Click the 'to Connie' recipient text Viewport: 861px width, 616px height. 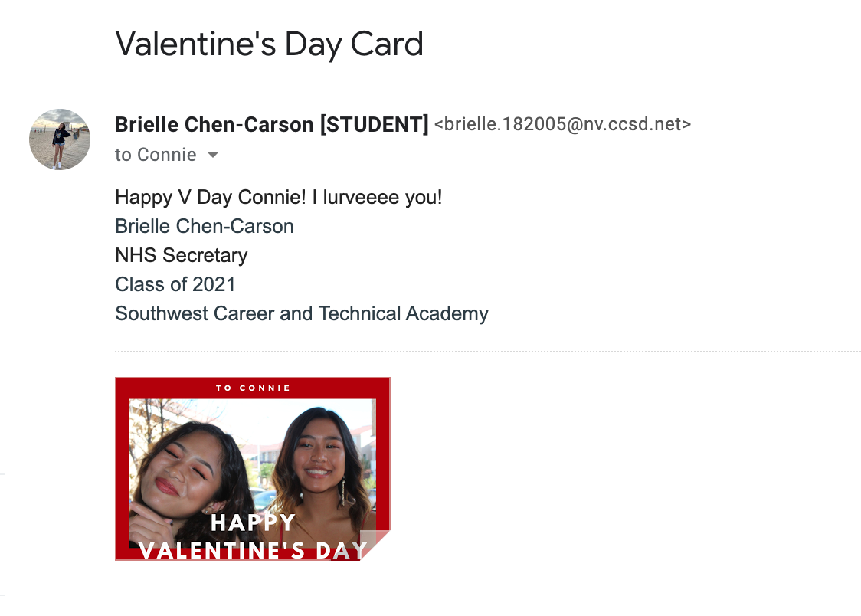tap(156, 156)
